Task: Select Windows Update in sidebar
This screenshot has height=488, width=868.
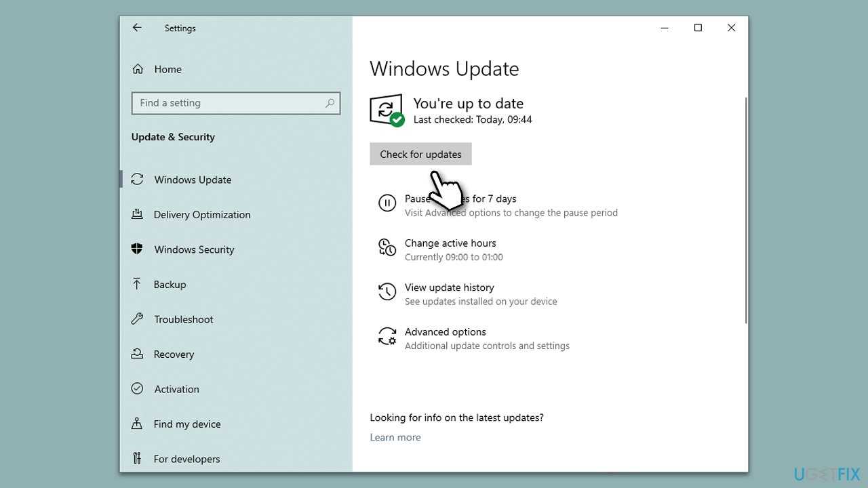Action: click(193, 180)
